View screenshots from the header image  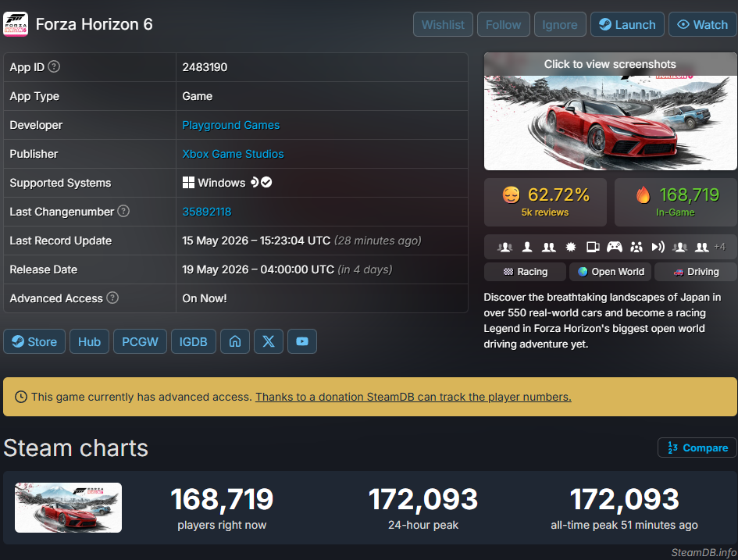click(611, 112)
